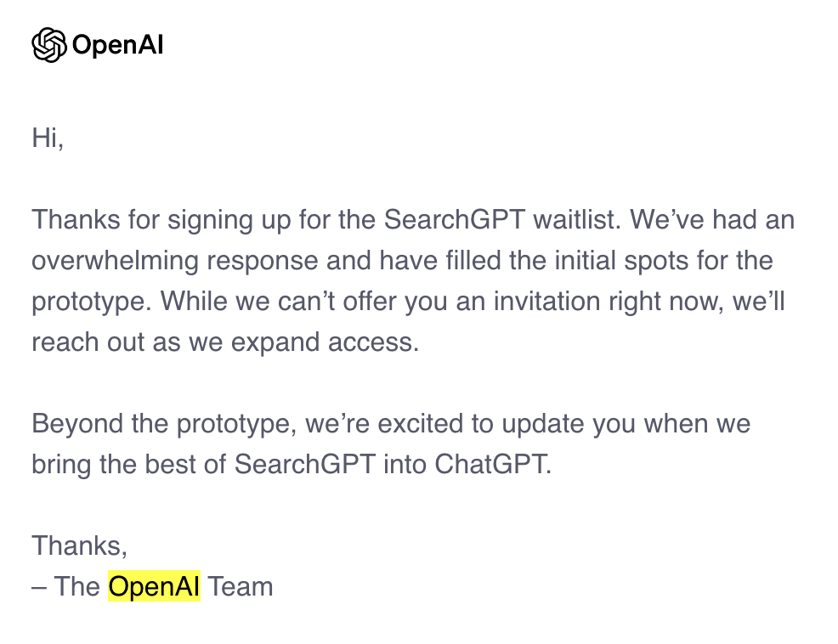Click the "Hi," greeting line

48,138
